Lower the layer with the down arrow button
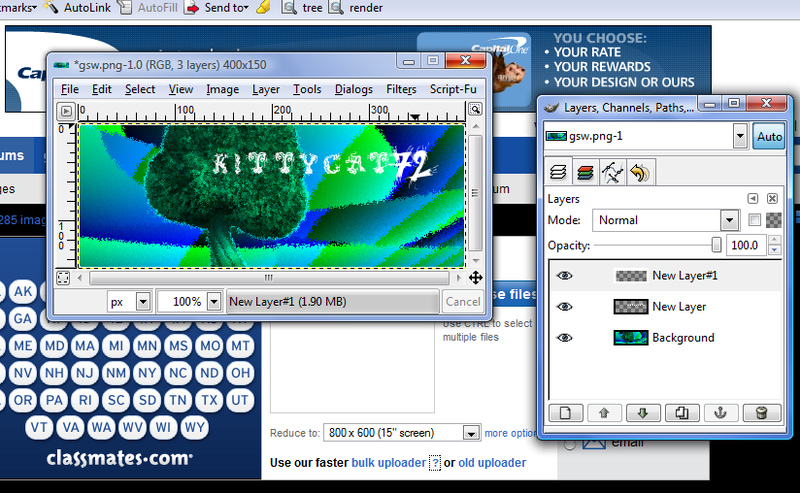This screenshot has height=493, width=800. pyautogui.click(x=643, y=412)
